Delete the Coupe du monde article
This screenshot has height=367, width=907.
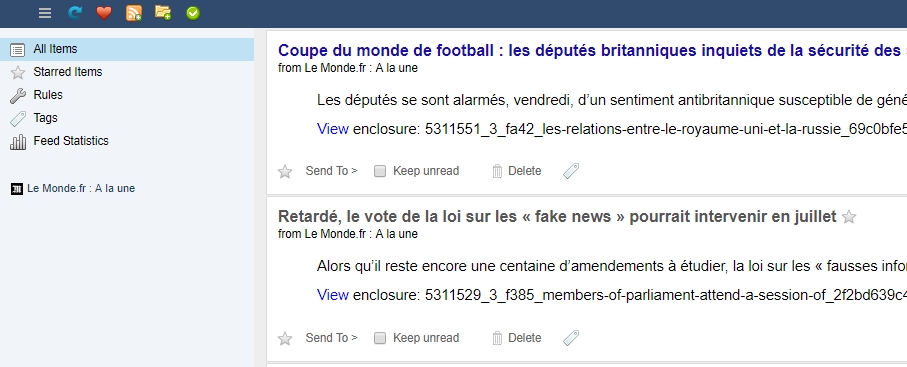point(517,171)
